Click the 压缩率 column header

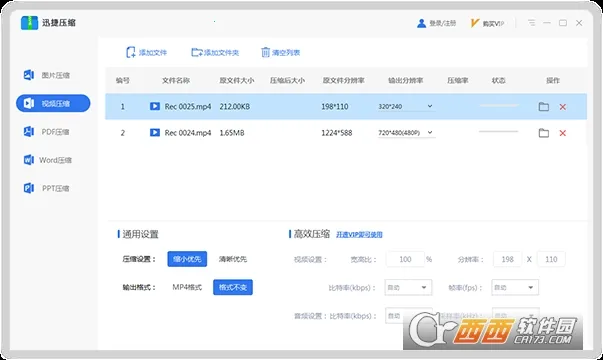(x=458, y=80)
